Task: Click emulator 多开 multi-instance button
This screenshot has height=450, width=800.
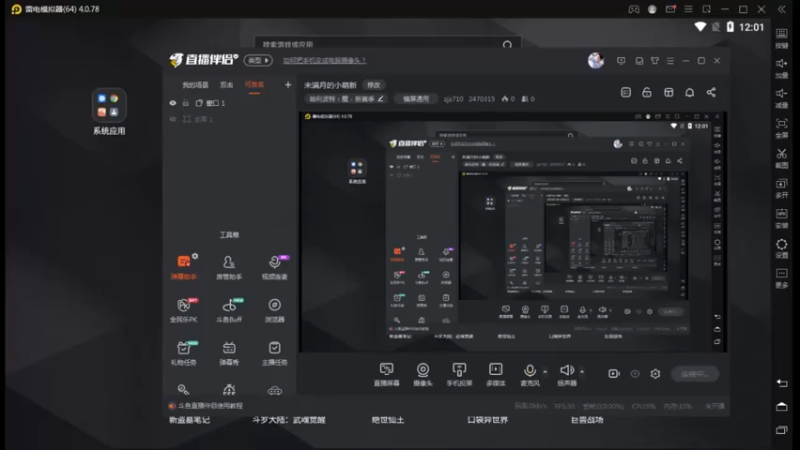Action: 782,187
